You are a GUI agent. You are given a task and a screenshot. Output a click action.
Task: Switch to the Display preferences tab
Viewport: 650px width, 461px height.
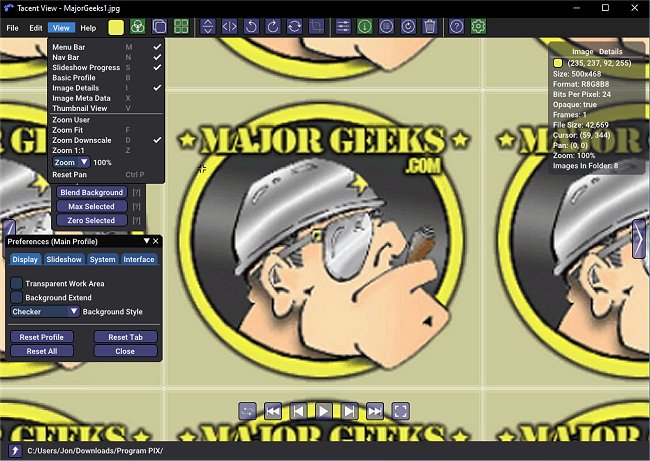[25, 260]
